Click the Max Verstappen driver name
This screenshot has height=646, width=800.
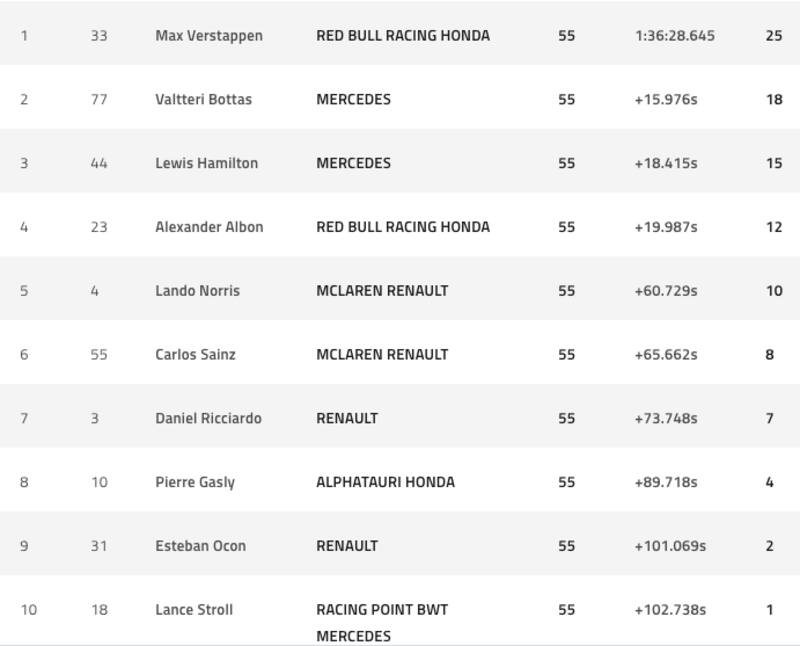[x=209, y=36]
